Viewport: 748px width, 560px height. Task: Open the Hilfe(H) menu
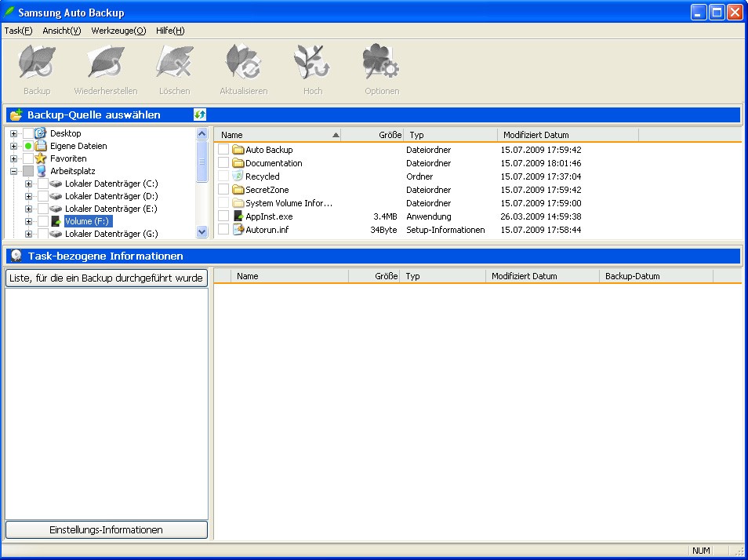[x=170, y=31]
